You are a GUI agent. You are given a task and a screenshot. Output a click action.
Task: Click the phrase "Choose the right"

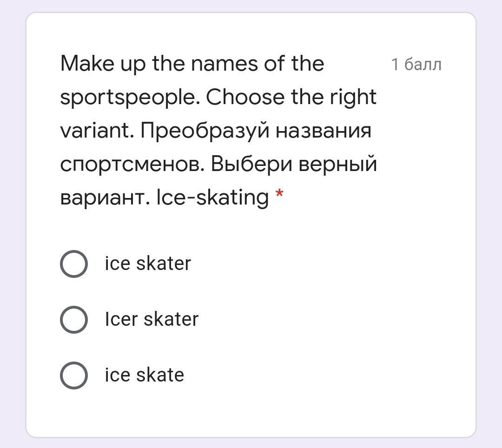tap(291, 97)
